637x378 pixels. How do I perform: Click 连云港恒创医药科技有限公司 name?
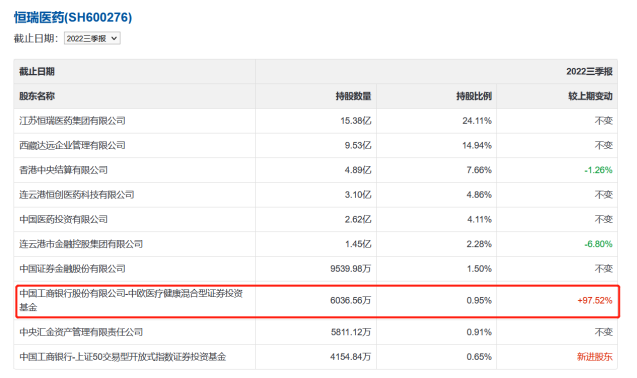[x=77, y=195]
